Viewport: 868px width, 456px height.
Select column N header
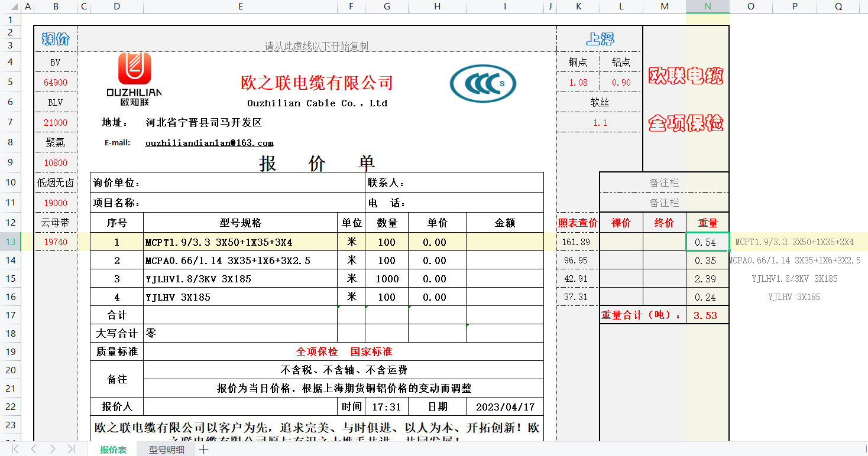(x=708, y=6)
